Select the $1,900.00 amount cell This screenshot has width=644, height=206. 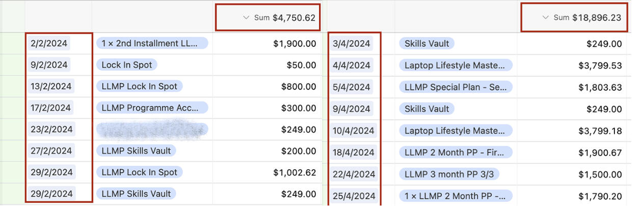coord(267,43)
